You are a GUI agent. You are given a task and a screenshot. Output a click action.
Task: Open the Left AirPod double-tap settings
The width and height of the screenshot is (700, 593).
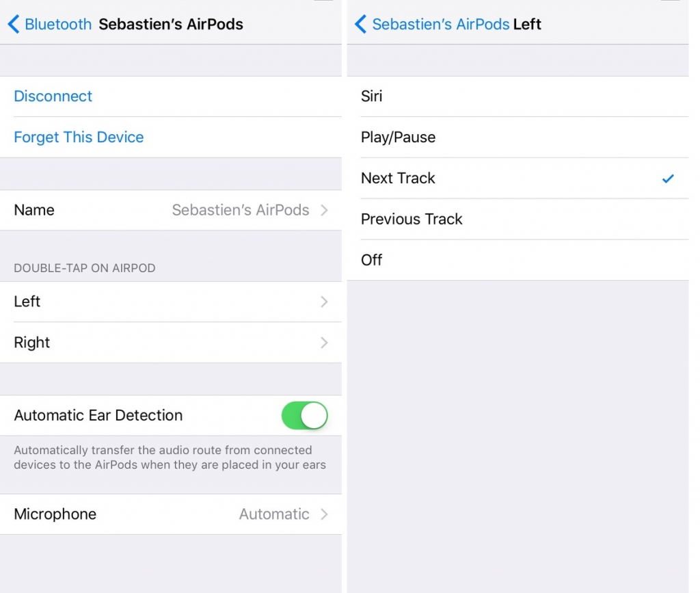click(x=170, y=302)
